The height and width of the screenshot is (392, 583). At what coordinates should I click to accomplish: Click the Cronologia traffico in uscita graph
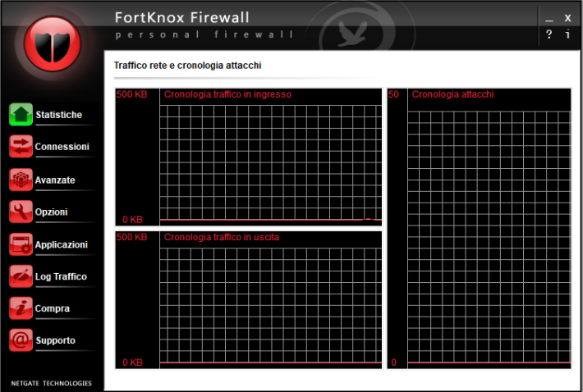[x=248, y=300]
